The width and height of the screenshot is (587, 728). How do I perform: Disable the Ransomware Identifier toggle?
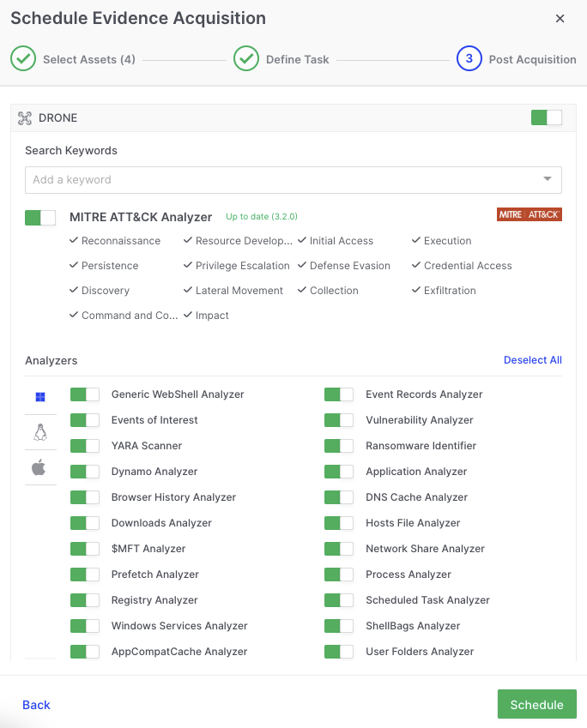(x=339, y=446)
